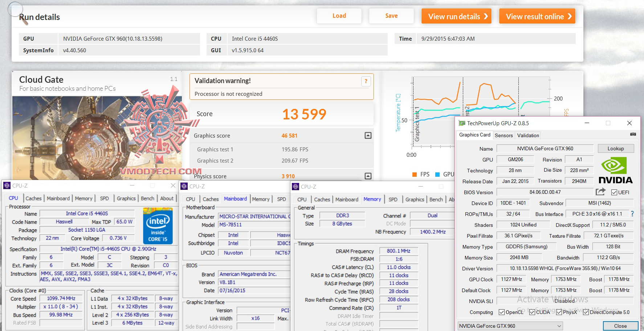Click the CPU-Z Name field Intel Core i5 4460S
The width and height of the screenshot is (644, 331).
pyautogui.click(x=87, y=213)
